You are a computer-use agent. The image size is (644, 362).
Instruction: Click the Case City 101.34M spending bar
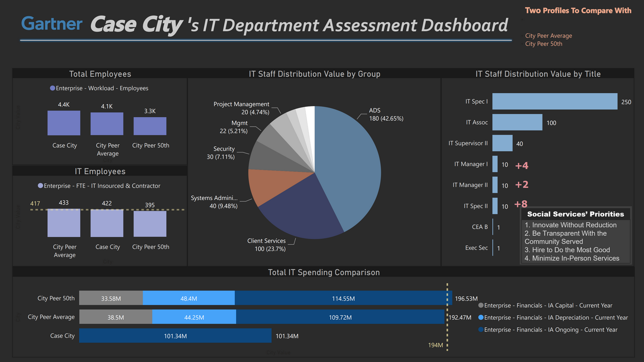175,336
